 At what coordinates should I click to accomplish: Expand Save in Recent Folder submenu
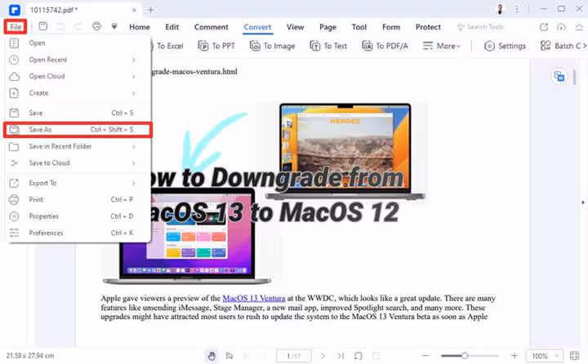click(78, 146)
